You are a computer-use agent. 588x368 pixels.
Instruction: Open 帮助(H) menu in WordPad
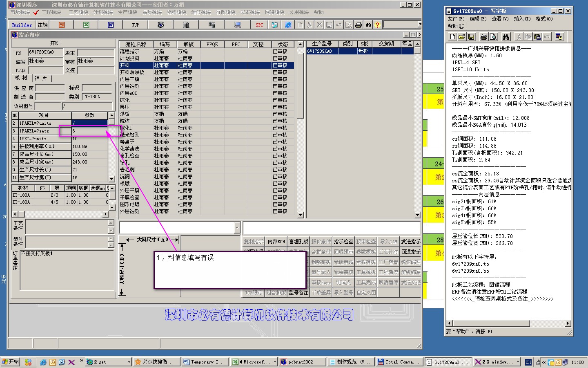pyautogui.click(x=456, y=26)
